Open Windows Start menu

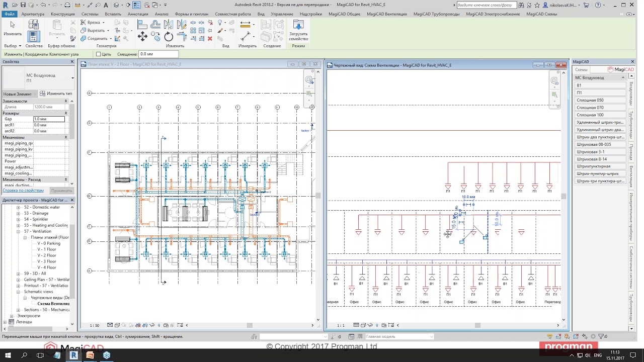[x=9, y=355]
